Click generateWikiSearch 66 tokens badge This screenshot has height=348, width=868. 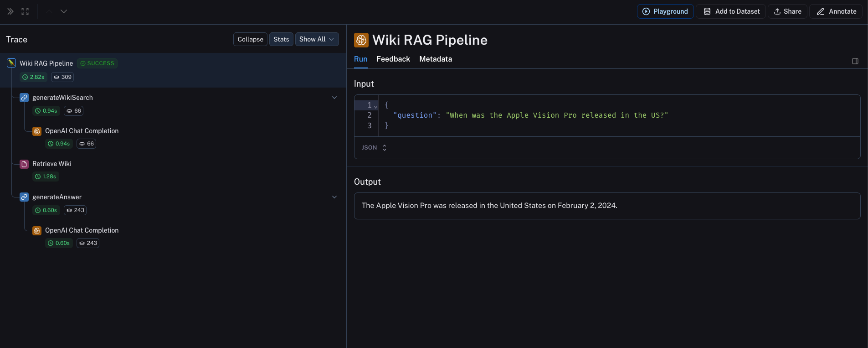74,111
